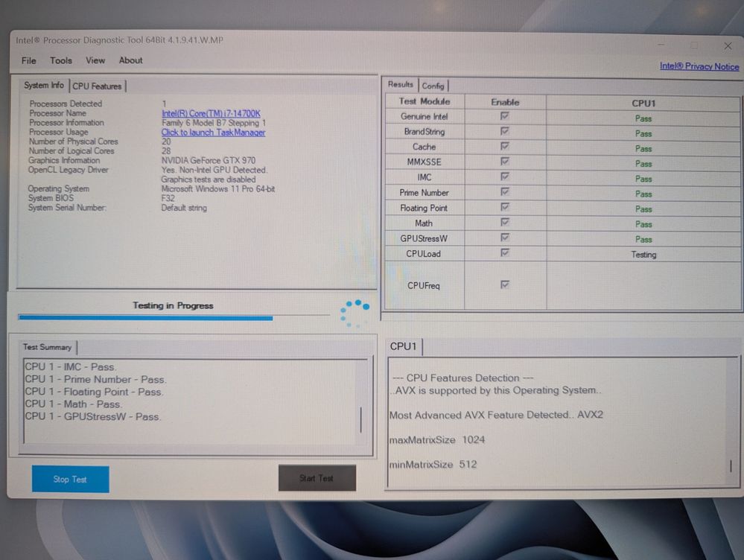Switch to the Config tab
Image resolution: width=744 pixels, height=560 pixels.
pyautogui.click(x=433, y=86)
